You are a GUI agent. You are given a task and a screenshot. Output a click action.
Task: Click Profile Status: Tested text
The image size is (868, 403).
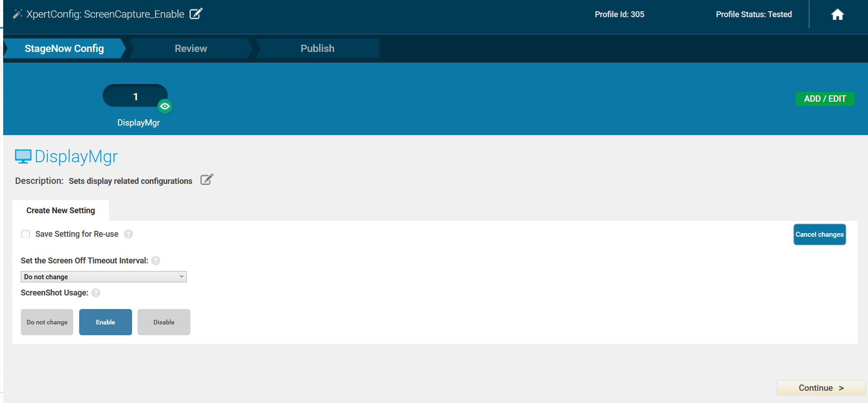click(x=754, y=14)
